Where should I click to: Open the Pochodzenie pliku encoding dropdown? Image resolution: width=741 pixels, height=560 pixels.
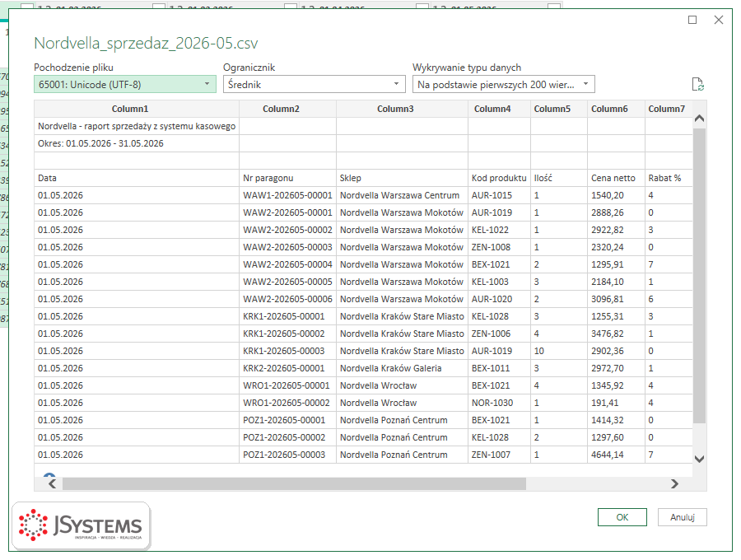coord(125,85)
